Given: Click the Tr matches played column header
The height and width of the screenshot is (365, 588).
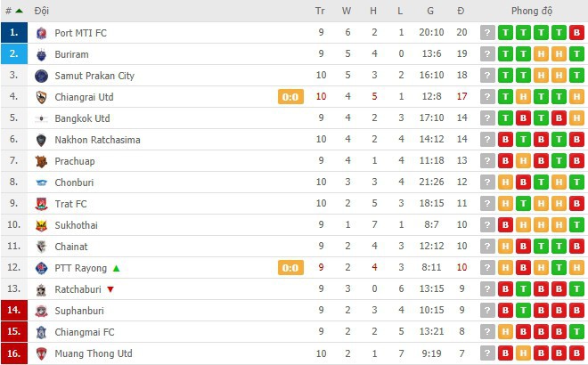Looking at the screenshot, I should pyautogui.click(x=320, y=11).
